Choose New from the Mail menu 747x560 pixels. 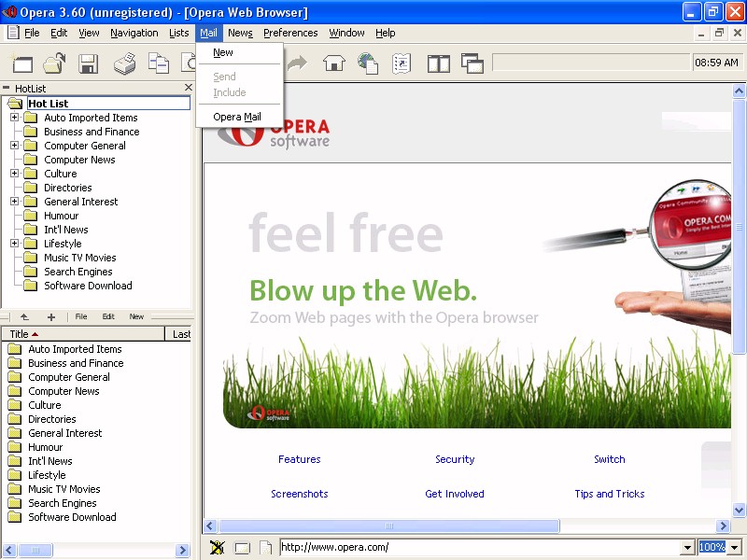240,52
